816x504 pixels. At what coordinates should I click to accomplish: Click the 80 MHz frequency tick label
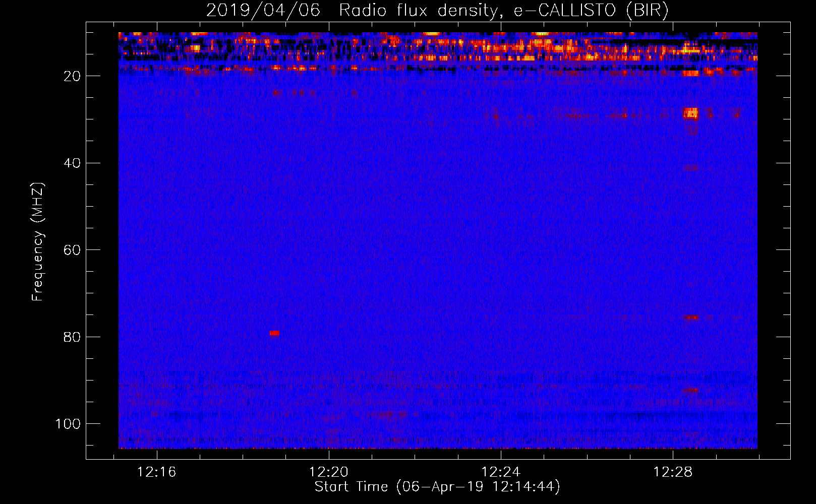72,337
